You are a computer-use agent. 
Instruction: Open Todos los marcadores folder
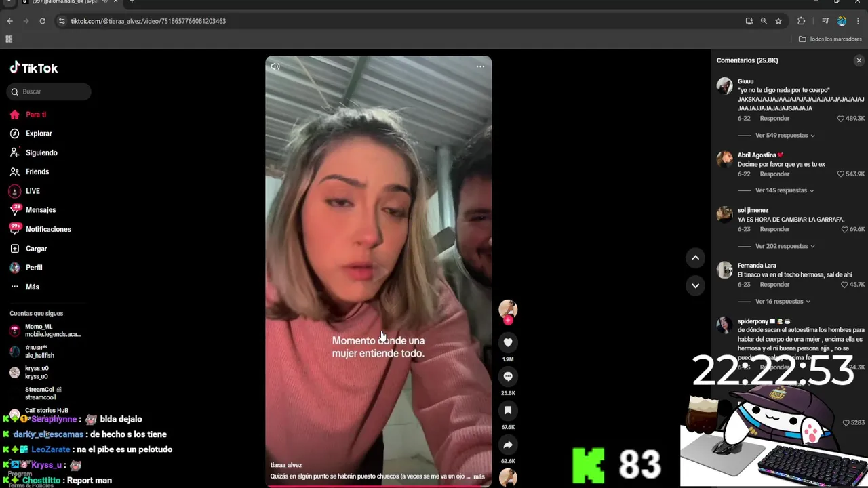(x=830, y=39)
